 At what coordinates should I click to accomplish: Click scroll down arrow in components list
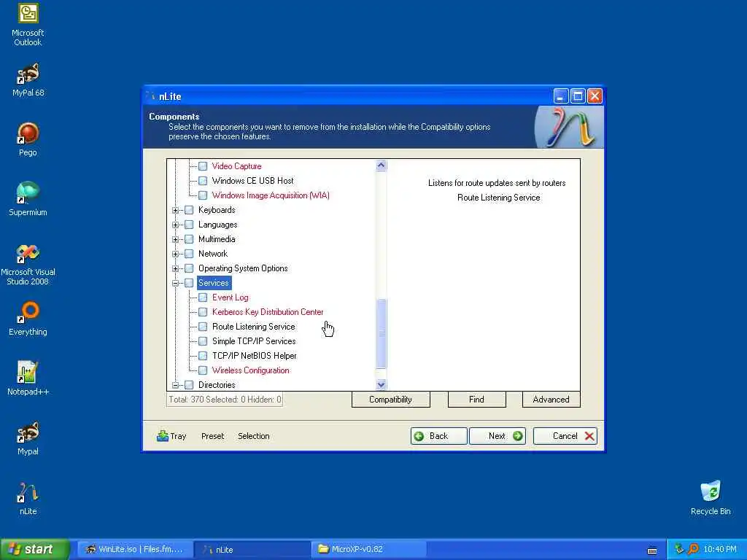pyautogui.click(x=381, y=384)
